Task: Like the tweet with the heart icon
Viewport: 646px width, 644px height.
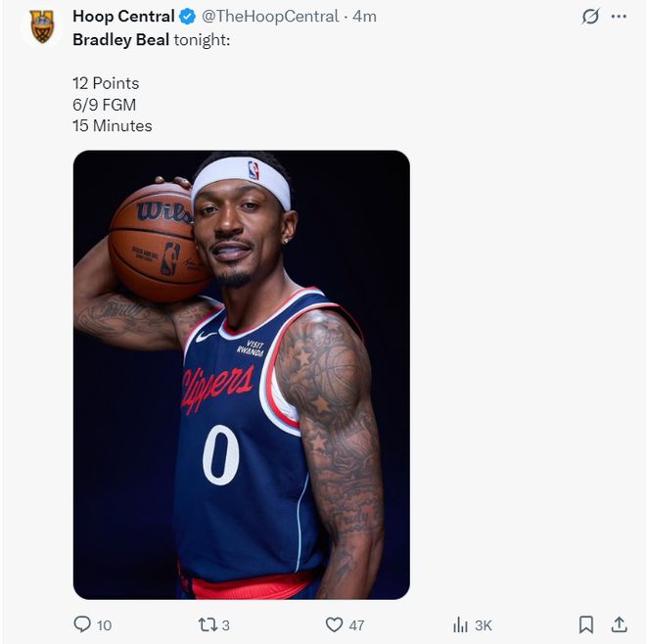Action: (334, 624)
